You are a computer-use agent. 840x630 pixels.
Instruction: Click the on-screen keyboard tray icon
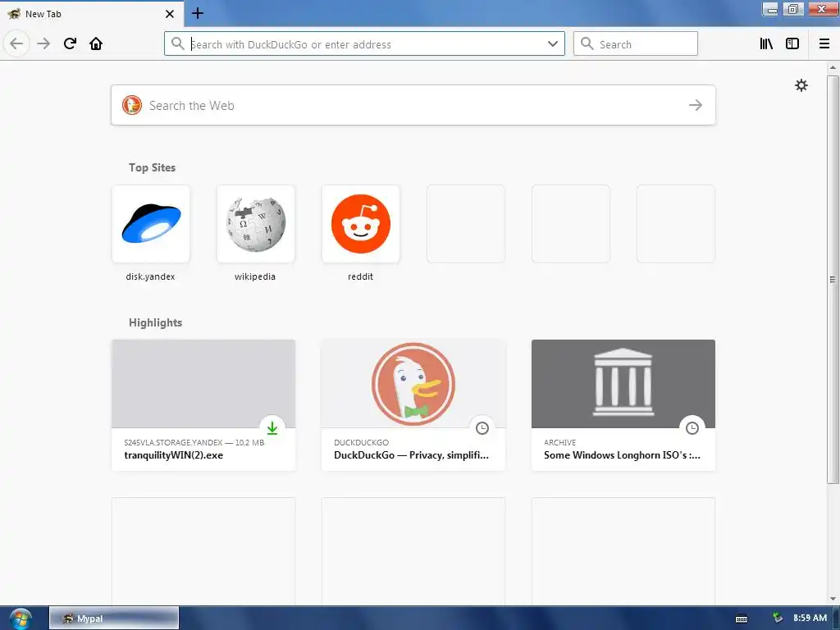click(x=742, y=619)
